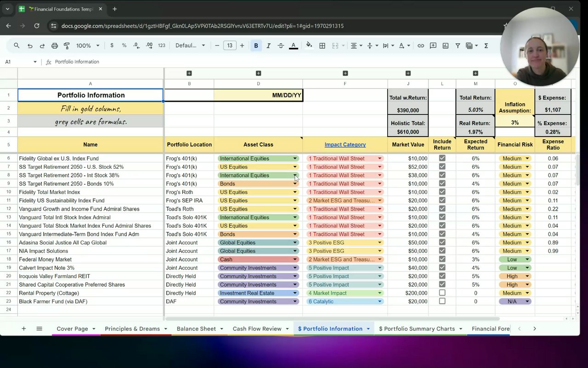
Task: Toggle Include Return for Adasina Social Justice
Action: 442,242
